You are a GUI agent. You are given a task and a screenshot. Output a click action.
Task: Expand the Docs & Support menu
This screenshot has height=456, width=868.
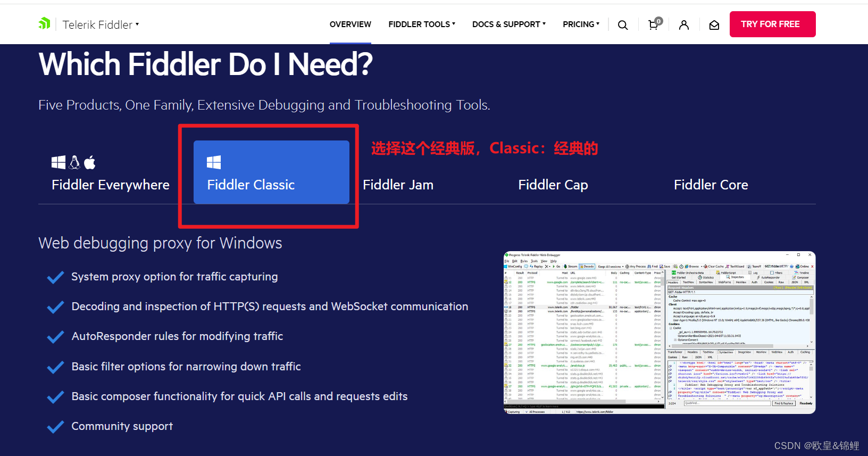pos(509,24)
